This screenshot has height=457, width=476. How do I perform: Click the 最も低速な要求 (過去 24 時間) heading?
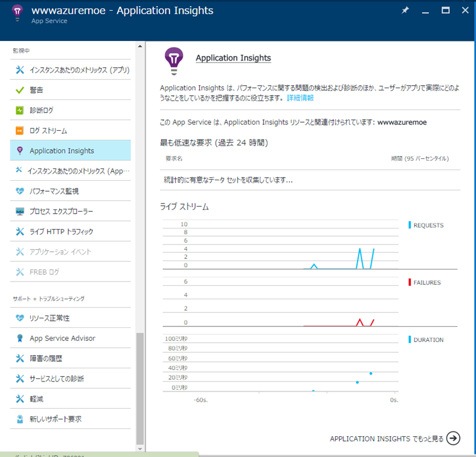point(214,143)
